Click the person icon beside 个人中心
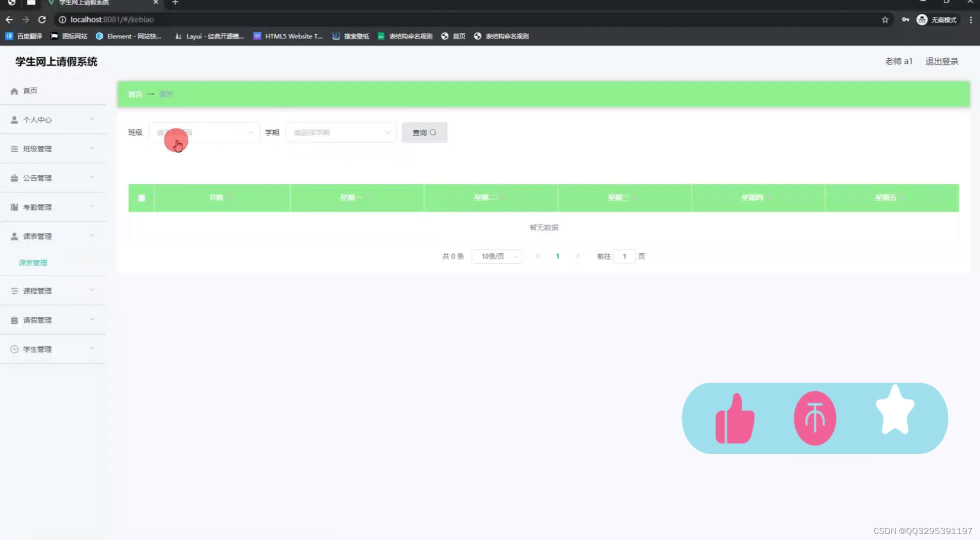Image resolution: width=980 pixels, height=540 pixels. pyautogui.click(x=14, y=120)
